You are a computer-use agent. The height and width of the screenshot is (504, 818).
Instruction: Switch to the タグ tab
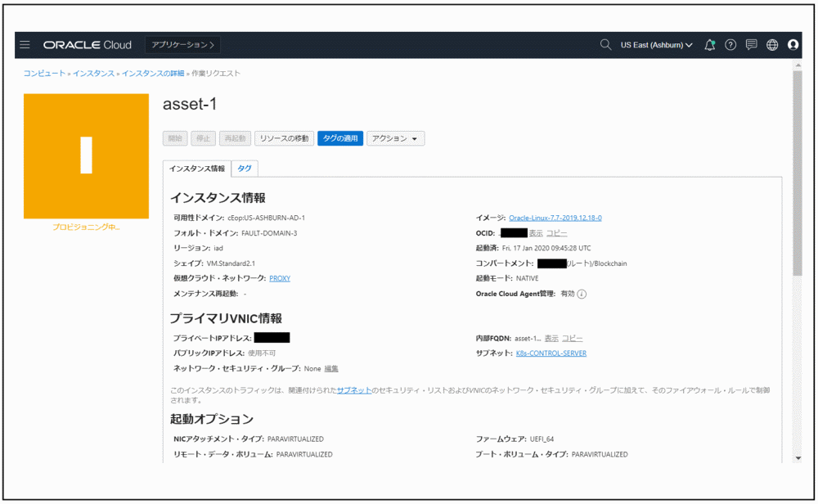click(x=244, y=169)
